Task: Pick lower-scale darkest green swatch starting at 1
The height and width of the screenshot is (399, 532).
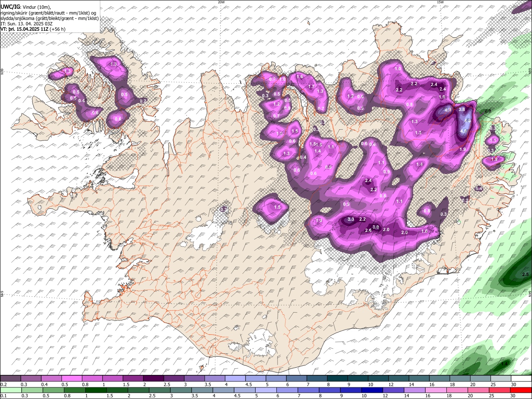Action: pos(96,390)
